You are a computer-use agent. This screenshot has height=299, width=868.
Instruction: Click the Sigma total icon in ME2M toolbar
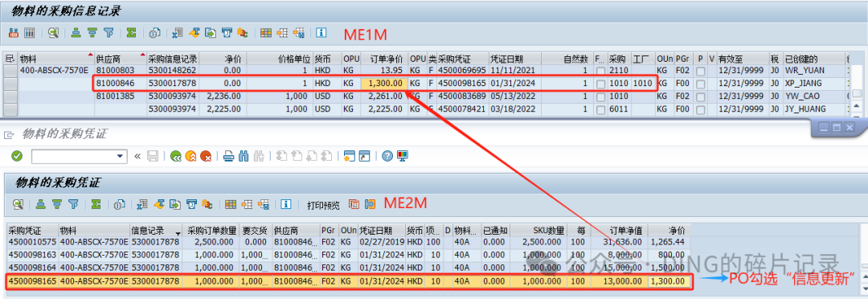coord(96,204)
